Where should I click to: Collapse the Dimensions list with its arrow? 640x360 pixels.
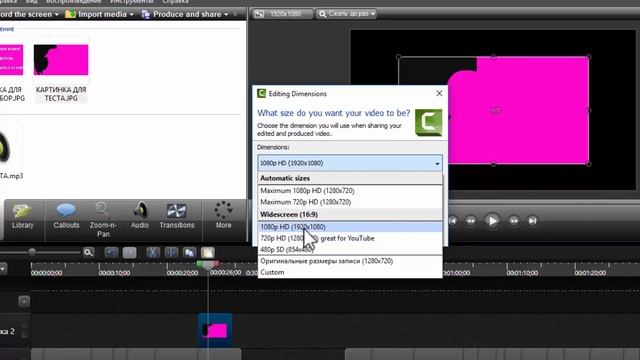[x=437, y=164]
